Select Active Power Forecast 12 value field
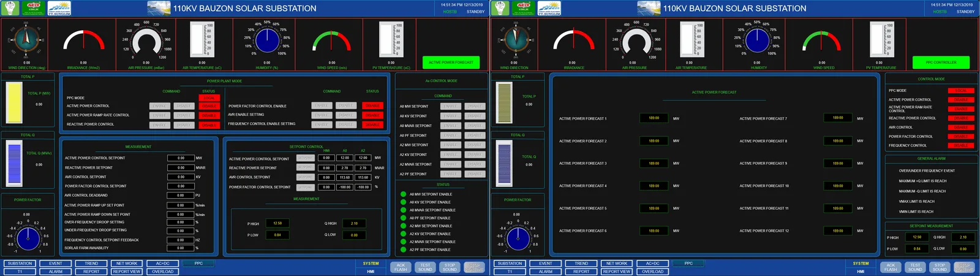The height and width of the screenshot is (276, 980). coord(838,231)
